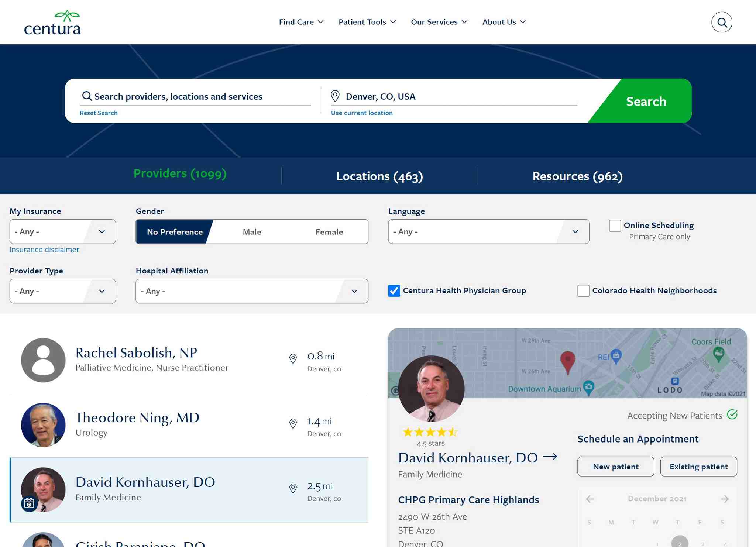Uncheck Centura Health Physician Group
Screen dimensions: 756x547
(394, 291)
